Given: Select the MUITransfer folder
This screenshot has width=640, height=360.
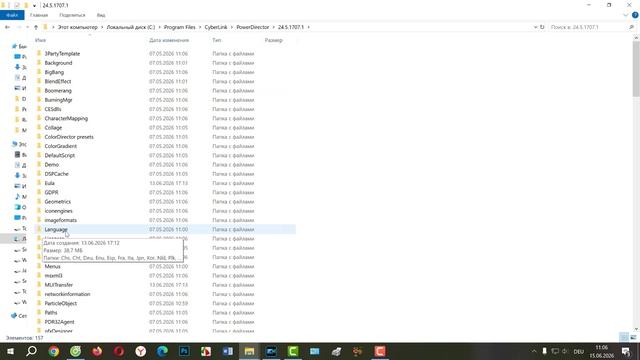Looking at the screenshot, I should tap(58, 285).
